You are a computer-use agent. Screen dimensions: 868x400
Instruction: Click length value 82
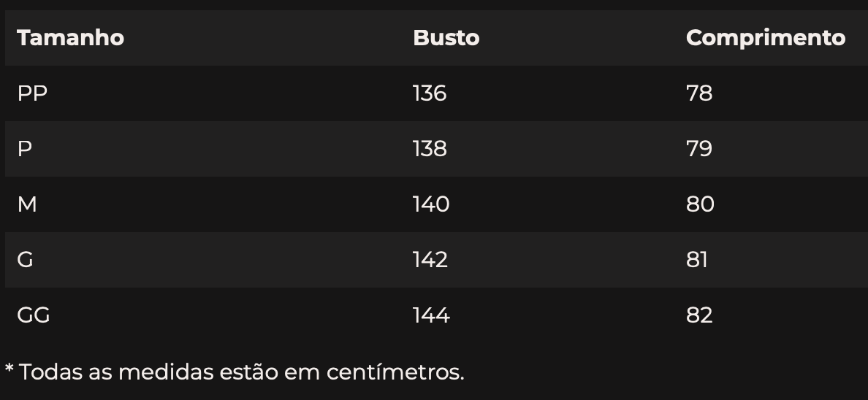[699, 315]
